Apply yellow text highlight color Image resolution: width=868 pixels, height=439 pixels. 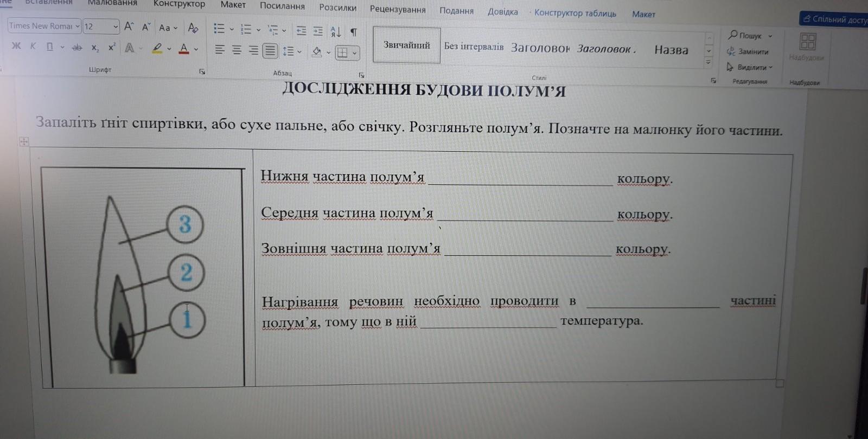[x=157, y=48]
